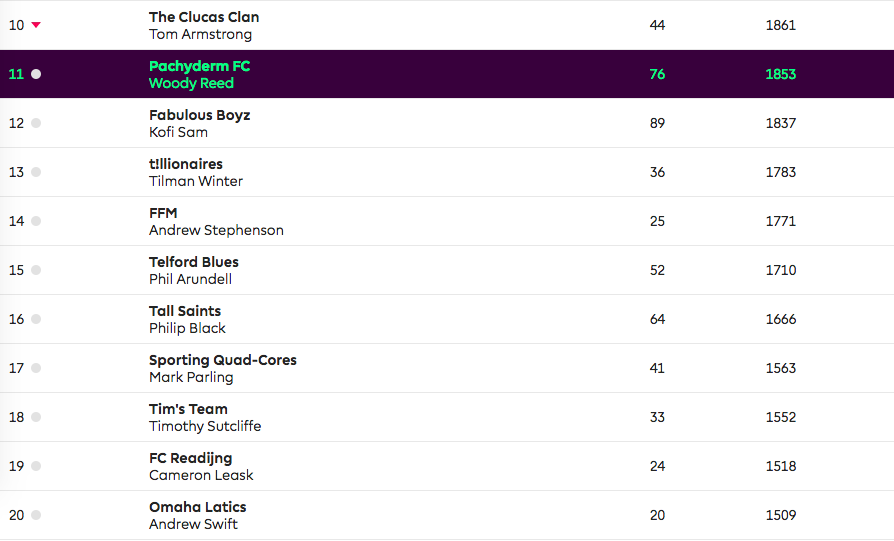View the Omaha Latics team

(x=198, y=507)
